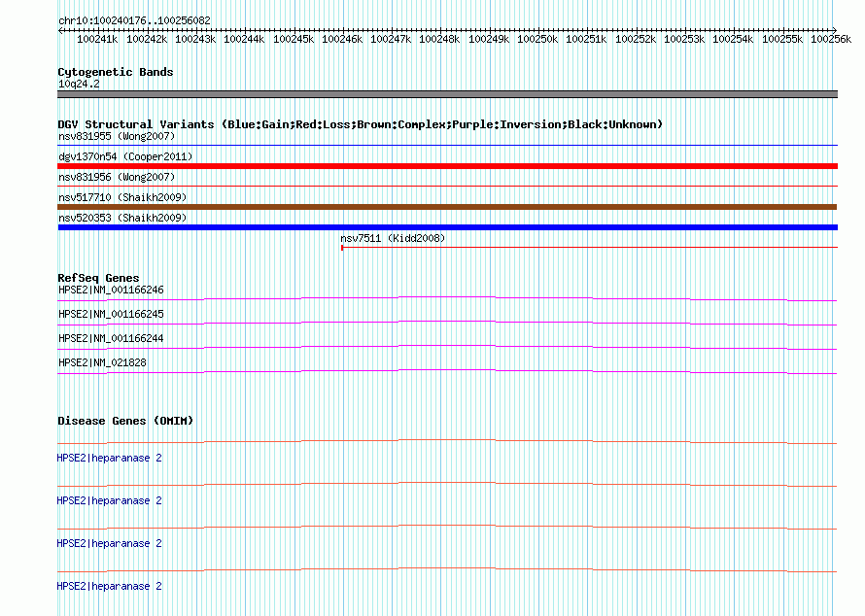Click the 100245k ruler label
This screenshot has height=616, width=865.
pyautogui.click(x=294, y=39)
